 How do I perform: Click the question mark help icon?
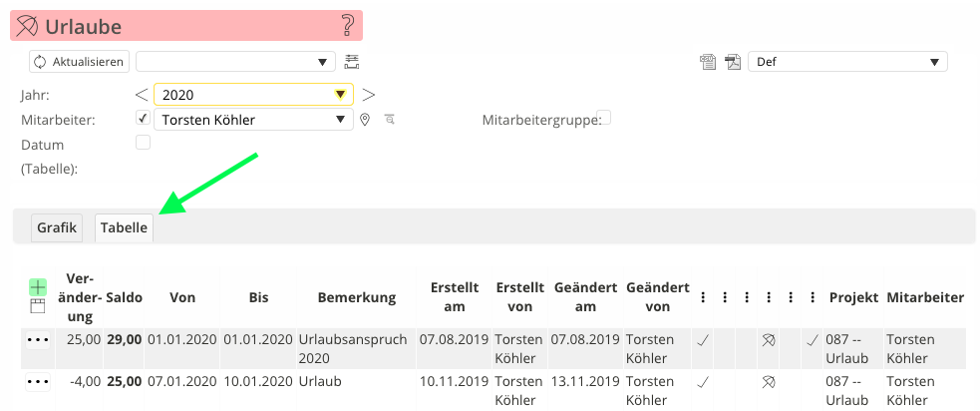click(347, 25)
